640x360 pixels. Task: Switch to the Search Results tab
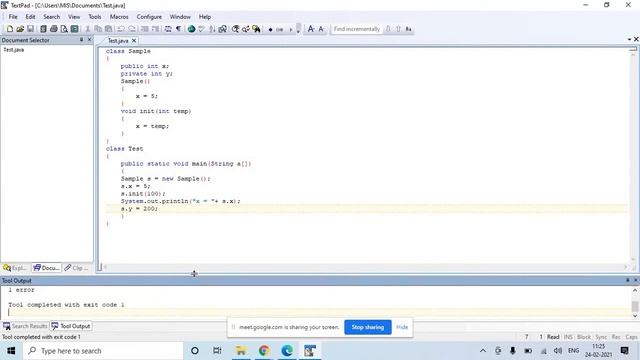click(x=25, y=326)
